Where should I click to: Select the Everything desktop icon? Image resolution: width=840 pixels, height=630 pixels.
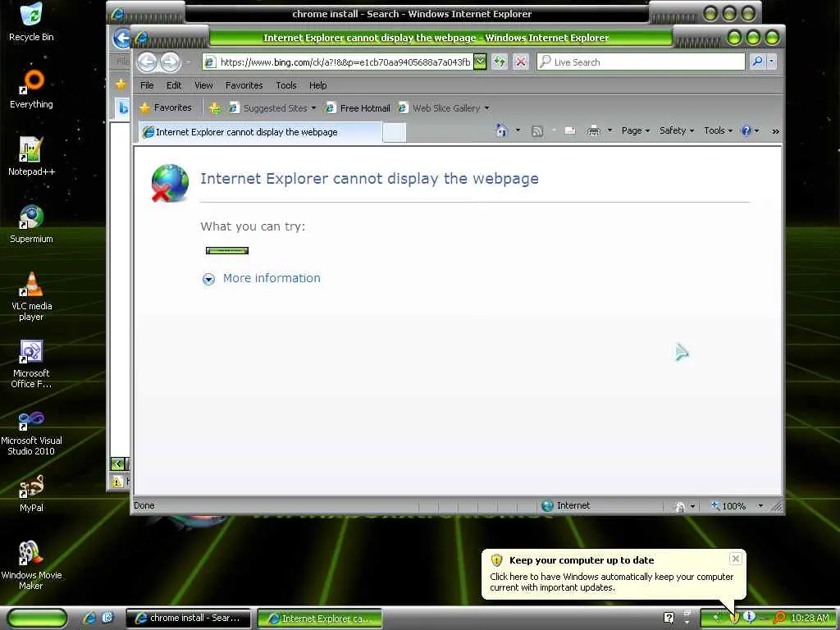pos(31,90)
